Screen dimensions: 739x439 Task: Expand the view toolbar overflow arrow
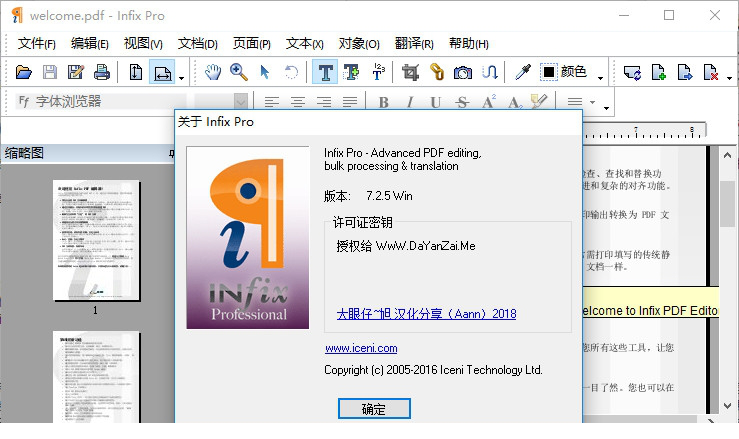[181, 78]
